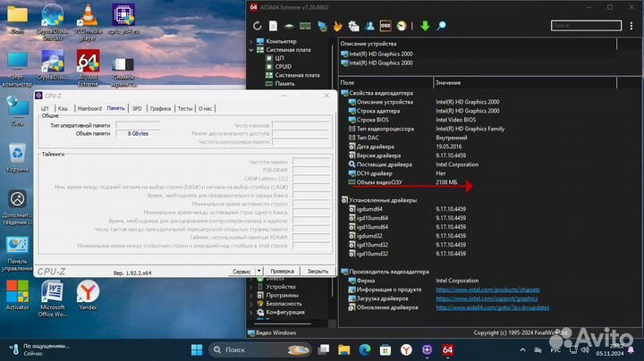644x361 pixels.
Task: Switch to the SPD tab in CPU-Z
Action: pyautogui.click(x=137, y=108)
